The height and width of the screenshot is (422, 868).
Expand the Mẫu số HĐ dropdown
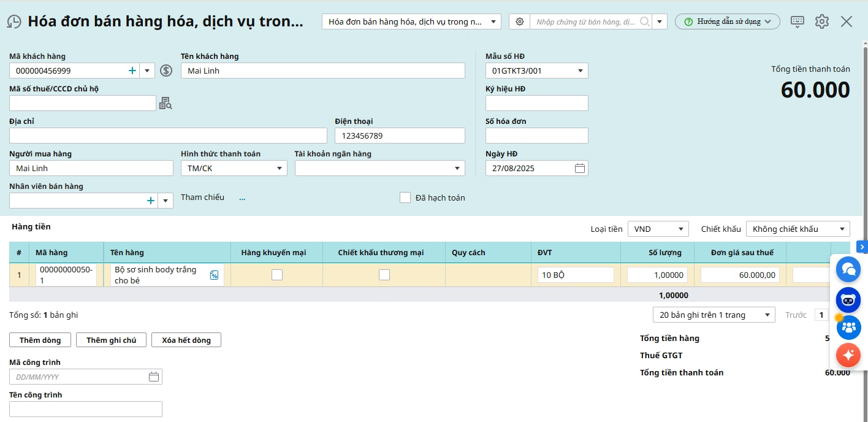(536, 71)
